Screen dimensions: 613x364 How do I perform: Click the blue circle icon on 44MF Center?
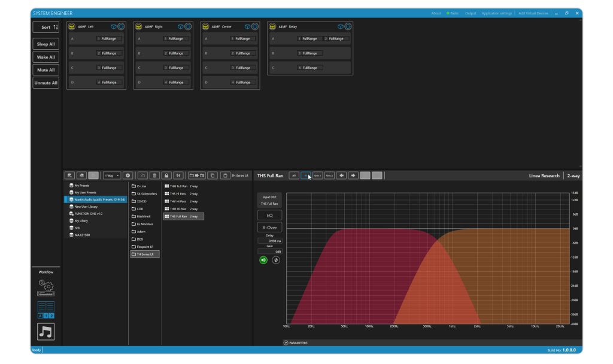pyautogui.click(x=255, y=26)
